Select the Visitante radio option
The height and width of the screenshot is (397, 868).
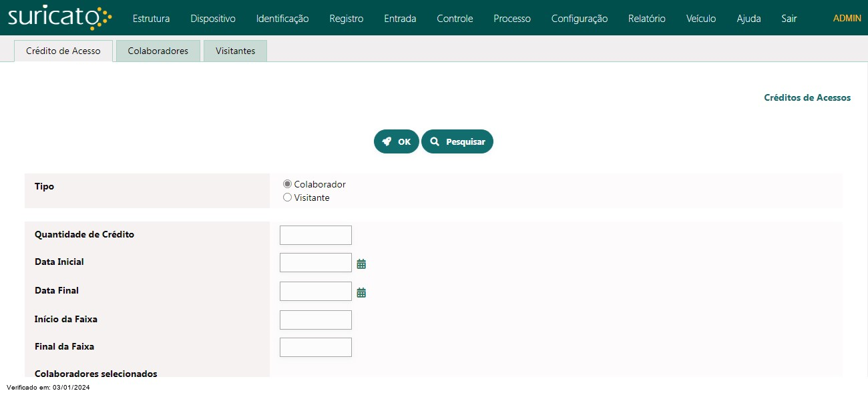287,197
